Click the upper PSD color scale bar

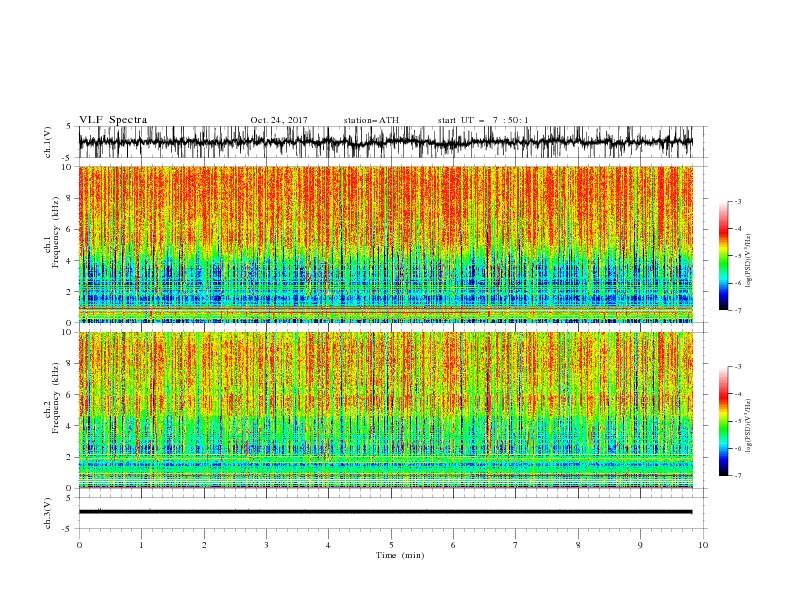point(723,256)
